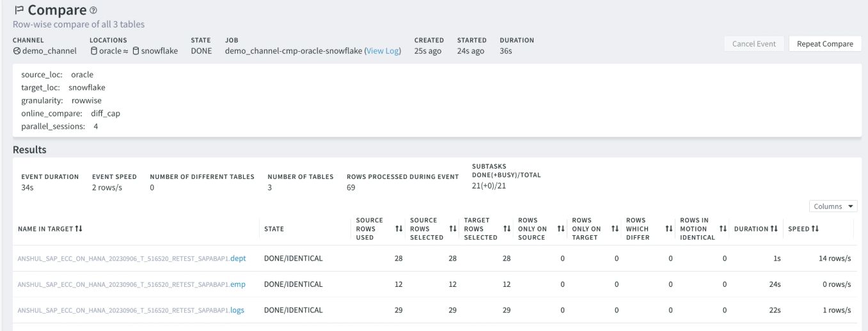The width and height of the screenshot is (868, 331).
Task: Open the emp table row link
Action: pyautogui.click(x=237, y=284)
